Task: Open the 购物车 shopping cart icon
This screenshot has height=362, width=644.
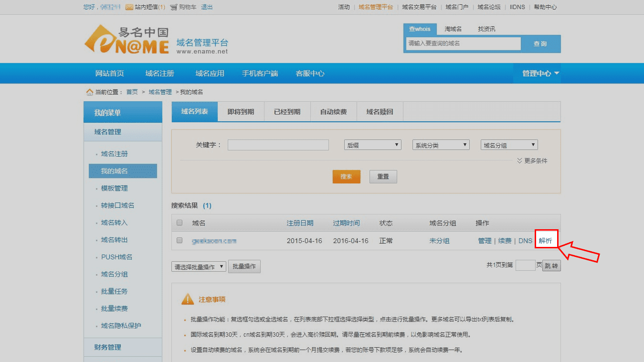Action: tap(174, 7)
